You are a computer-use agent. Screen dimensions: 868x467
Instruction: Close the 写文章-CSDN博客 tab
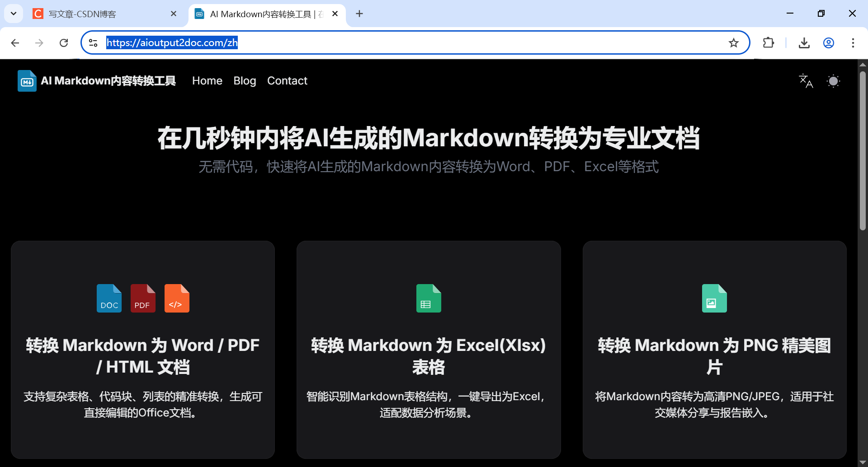click(x=174, y=14)
